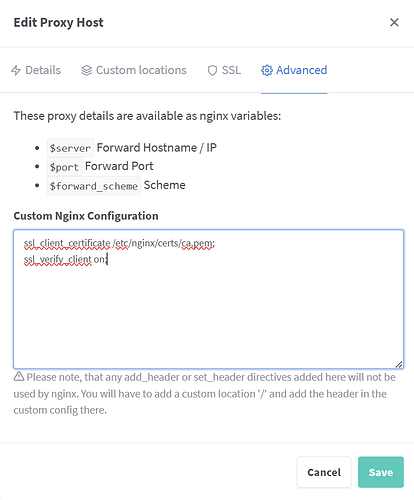Click the $port variable code tag
414x500 pixels.
(x=64, y=167)
